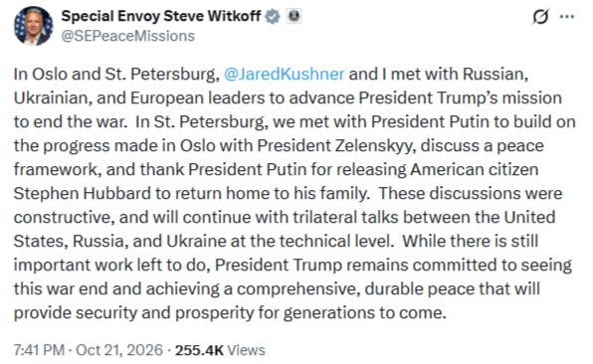Open Steve Witkoff's profile avatar photo
593x364 pixels.
(x=33, y=26)
